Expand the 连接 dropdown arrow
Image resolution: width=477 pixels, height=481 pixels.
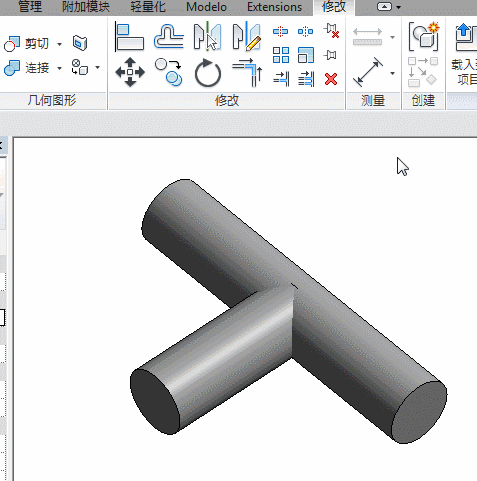click(59, 68)
